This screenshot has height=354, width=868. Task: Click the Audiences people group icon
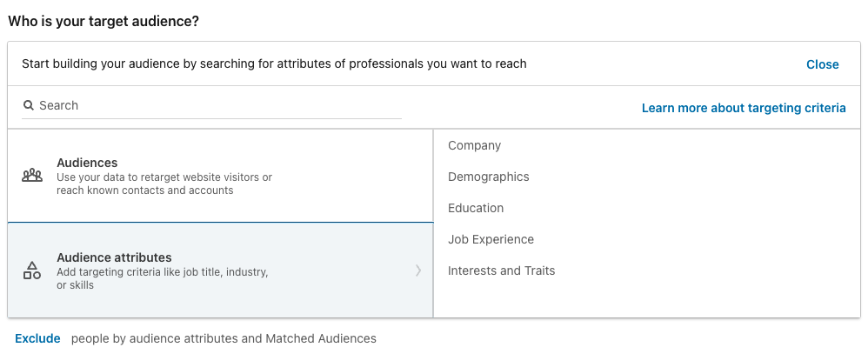point(32,176)
